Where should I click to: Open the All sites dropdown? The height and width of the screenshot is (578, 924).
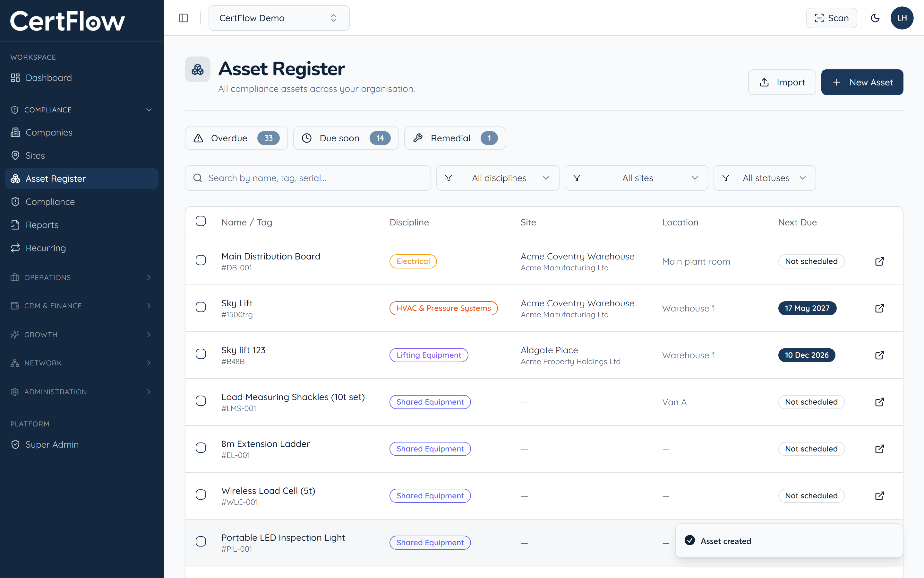636,178
